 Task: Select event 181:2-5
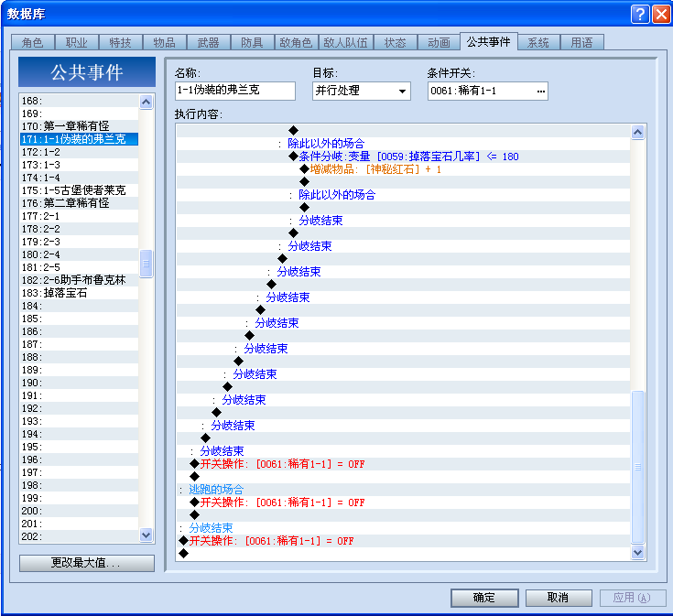(79, 267)
